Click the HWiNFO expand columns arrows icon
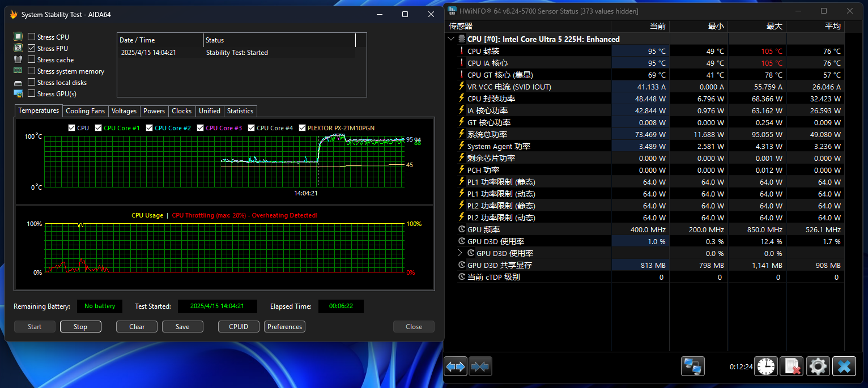This screenshot has width=868, height=388. 455,366
